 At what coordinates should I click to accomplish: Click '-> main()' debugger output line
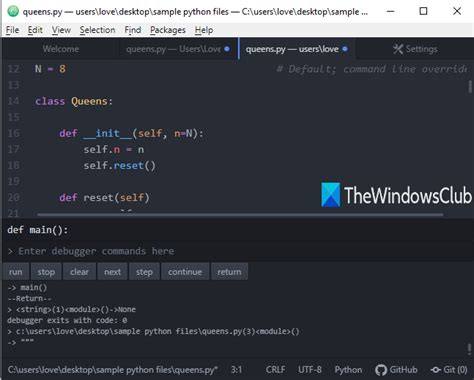click(27, 287)
